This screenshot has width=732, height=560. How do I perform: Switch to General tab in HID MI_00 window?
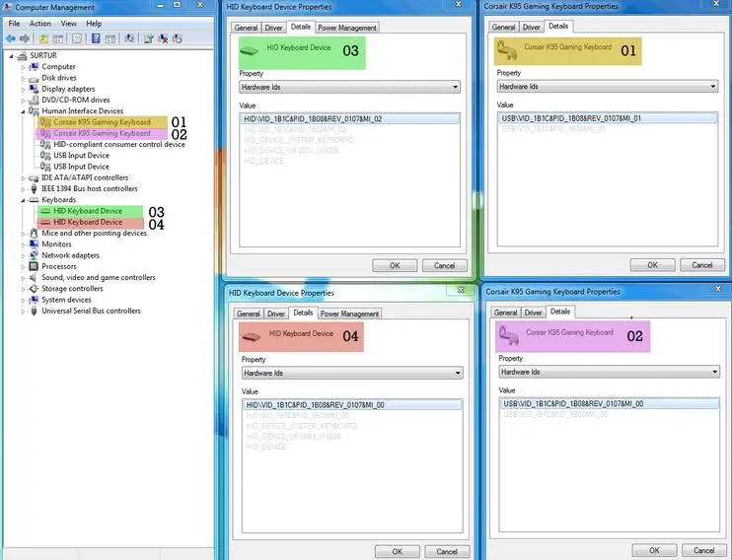point(249,314)
